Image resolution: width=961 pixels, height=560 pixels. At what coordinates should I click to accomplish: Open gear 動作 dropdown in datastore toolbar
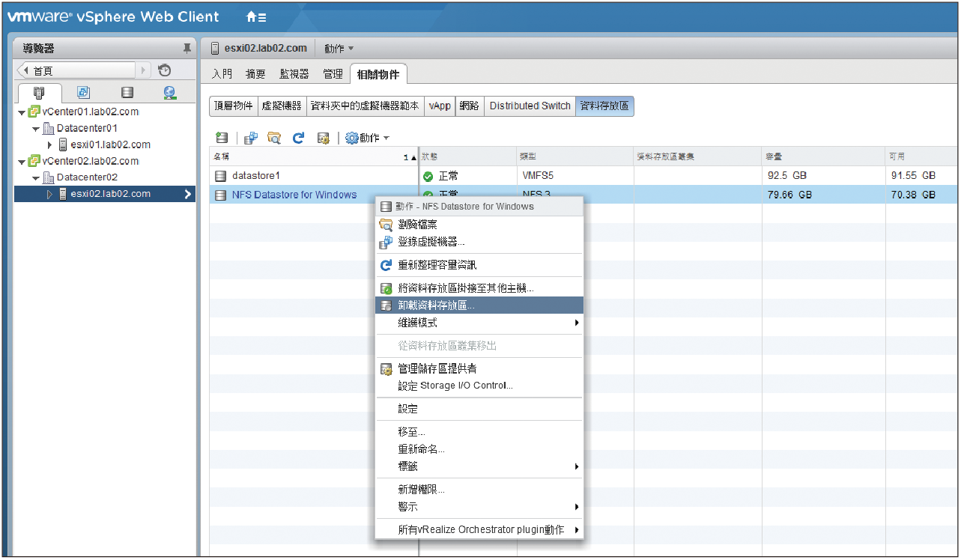tap(367, 138)
